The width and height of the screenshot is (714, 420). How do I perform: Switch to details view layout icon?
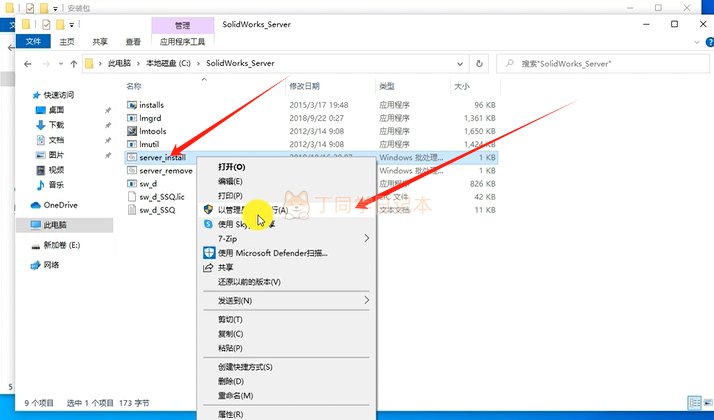[x=695, y=403]
